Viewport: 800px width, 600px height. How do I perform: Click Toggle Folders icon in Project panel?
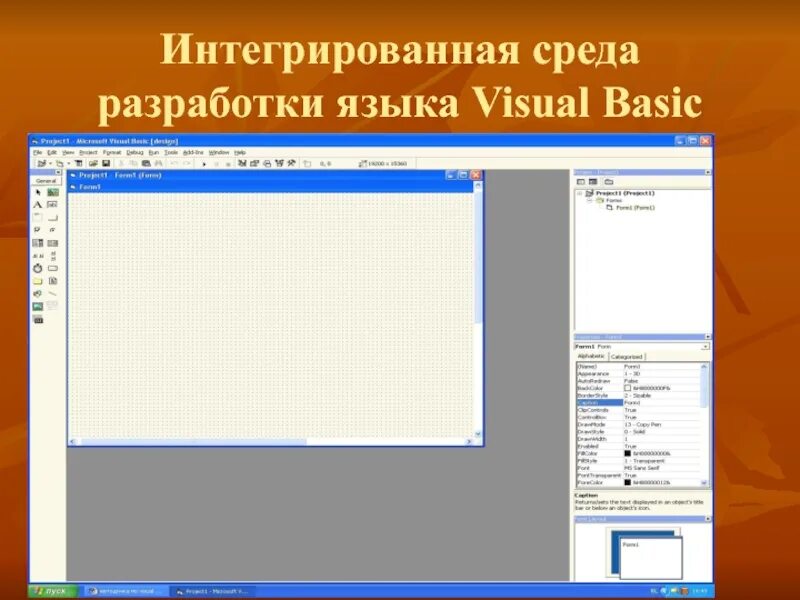(x=609, y=182)
